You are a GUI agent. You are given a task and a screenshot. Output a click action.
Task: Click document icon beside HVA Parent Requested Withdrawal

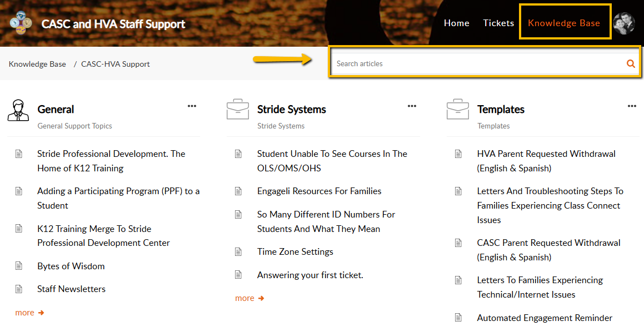pyautogui.click(x=458, y=154)
